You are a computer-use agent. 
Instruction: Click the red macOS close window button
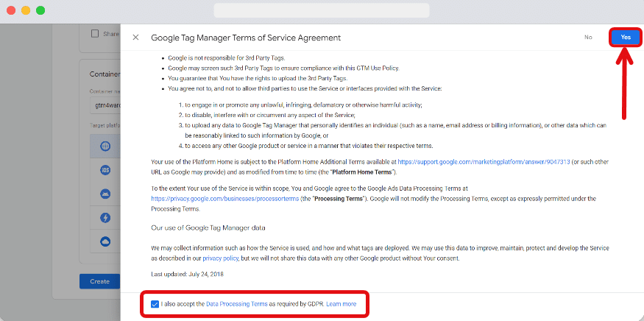tap(11, 10)
